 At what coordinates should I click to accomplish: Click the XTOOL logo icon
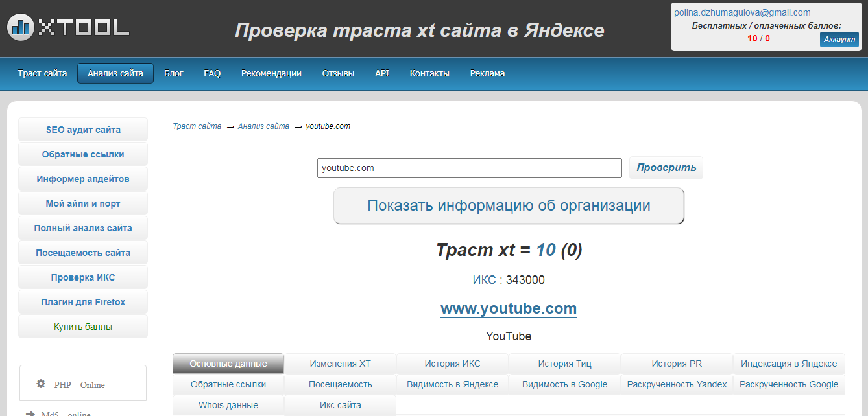pos(21,27)
